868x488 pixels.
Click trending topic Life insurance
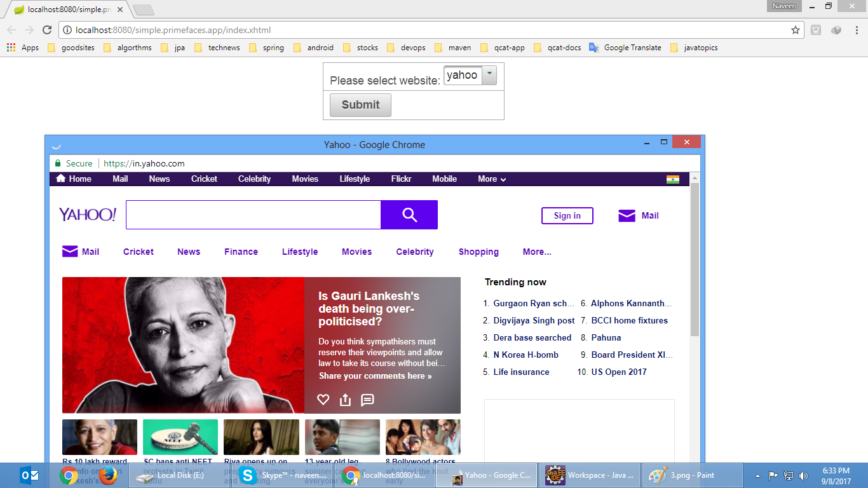click(521, 372)
